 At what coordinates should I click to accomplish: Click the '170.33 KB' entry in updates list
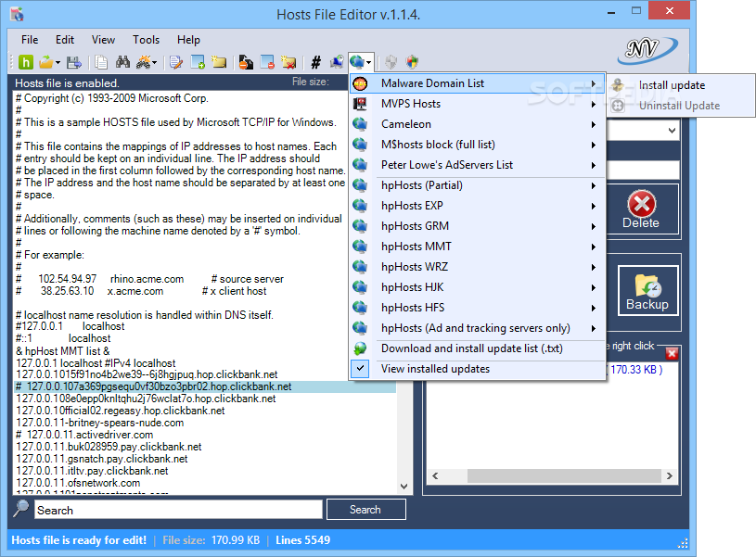tap(634, 370)
